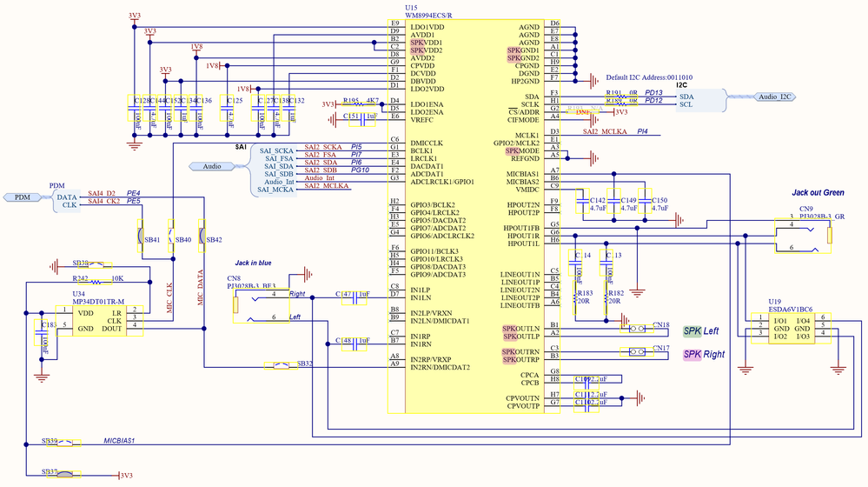Screen dimensions: 868x487
Task: Click the LDO1VDD pin name
Action: [427, 27]
